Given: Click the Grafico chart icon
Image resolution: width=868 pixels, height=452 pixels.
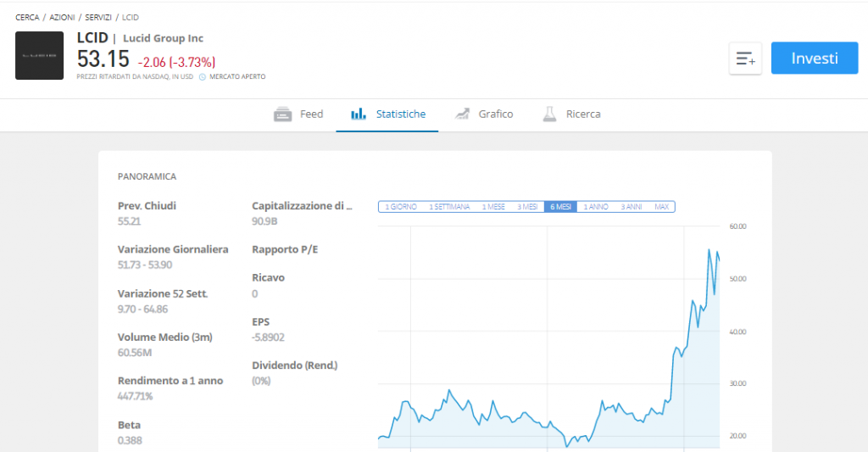Looking at the screenshot, I should [x=462, y=114].
